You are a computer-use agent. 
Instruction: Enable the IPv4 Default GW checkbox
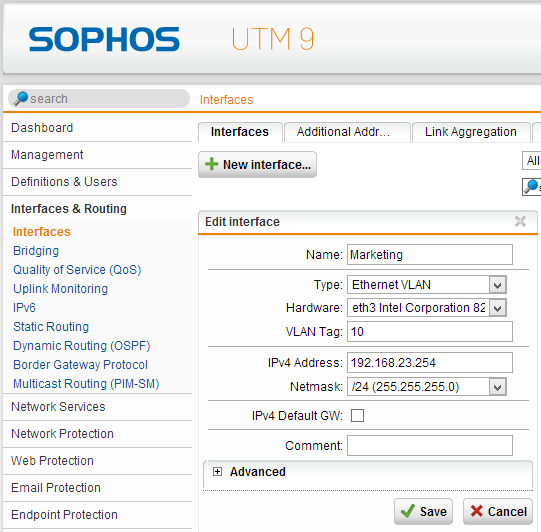tap(357, 415)
